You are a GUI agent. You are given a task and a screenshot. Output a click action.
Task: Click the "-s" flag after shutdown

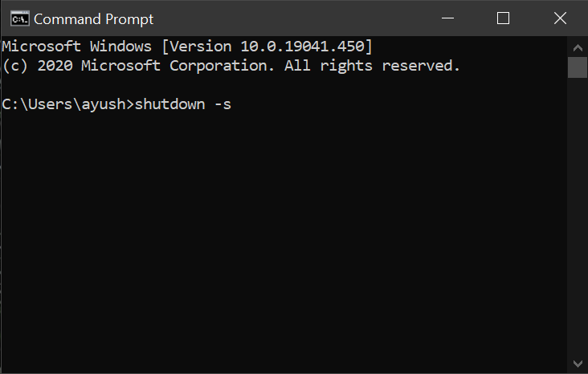click(x=223, y=104)
